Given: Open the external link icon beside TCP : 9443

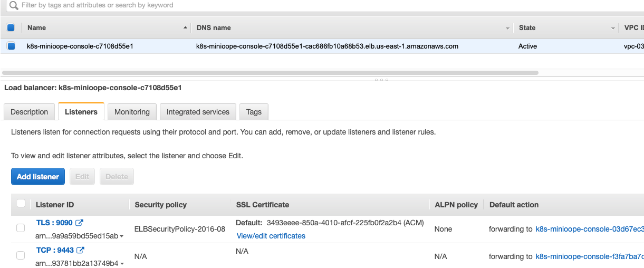Looking at the screenshot, I should pos(81,250).
